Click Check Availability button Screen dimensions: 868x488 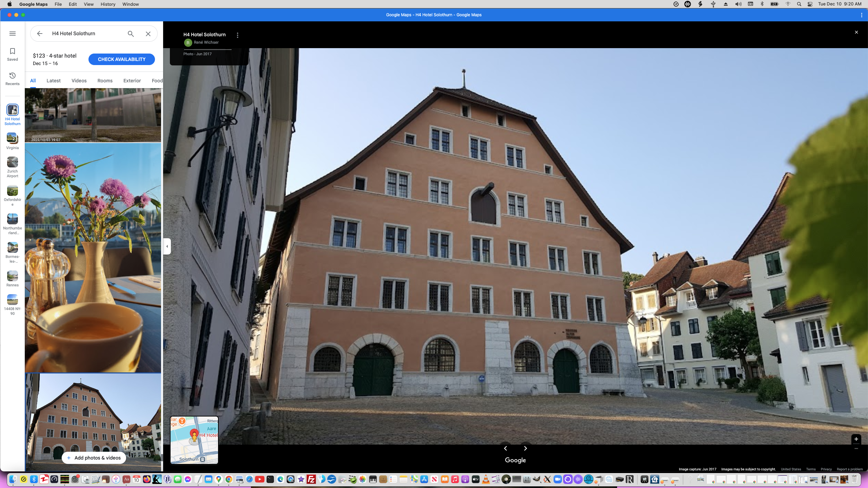coord(121,59)
